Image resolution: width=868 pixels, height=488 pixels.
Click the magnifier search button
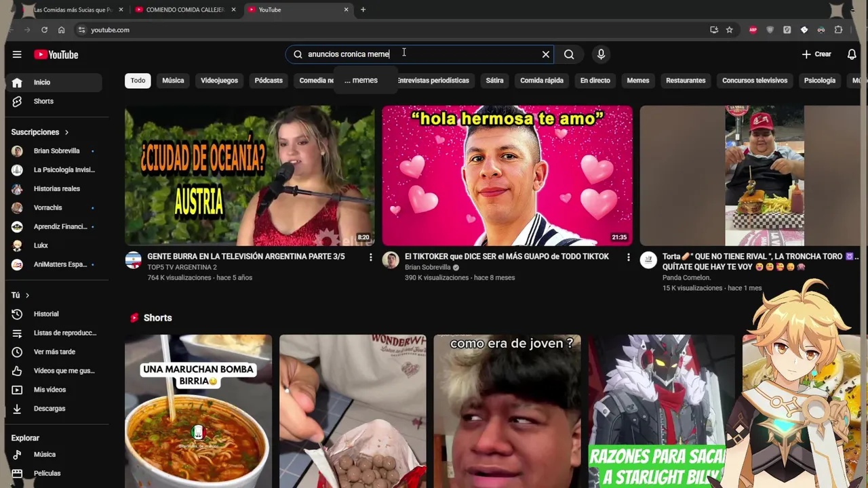[569, 54]
